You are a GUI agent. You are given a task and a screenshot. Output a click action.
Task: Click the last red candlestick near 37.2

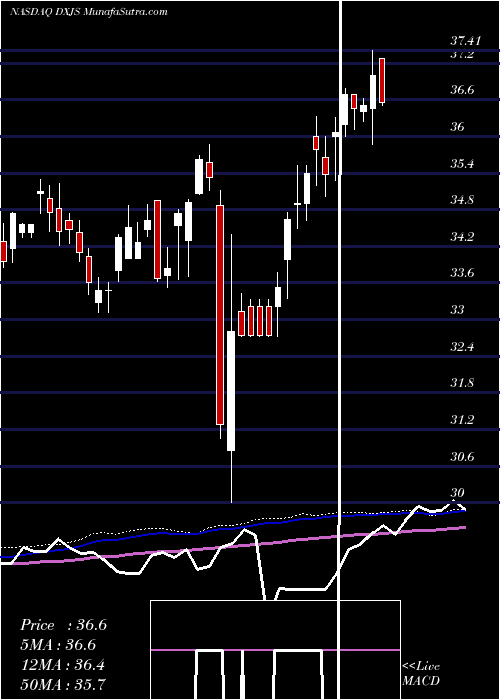coord(382,81)
